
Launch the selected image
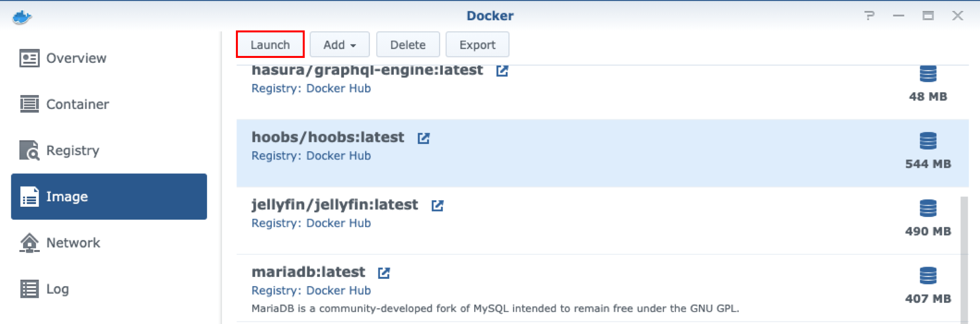(270, 45)
